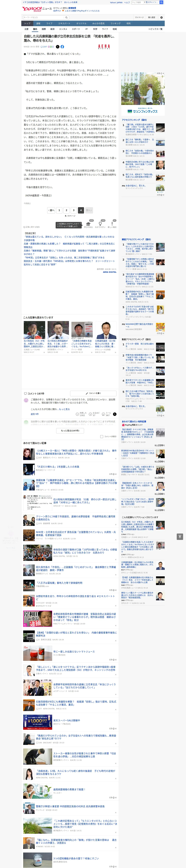Click web search button in top bar
Image resolution: width=186 pixels, height=868 pixels.
tap(161, 2)
